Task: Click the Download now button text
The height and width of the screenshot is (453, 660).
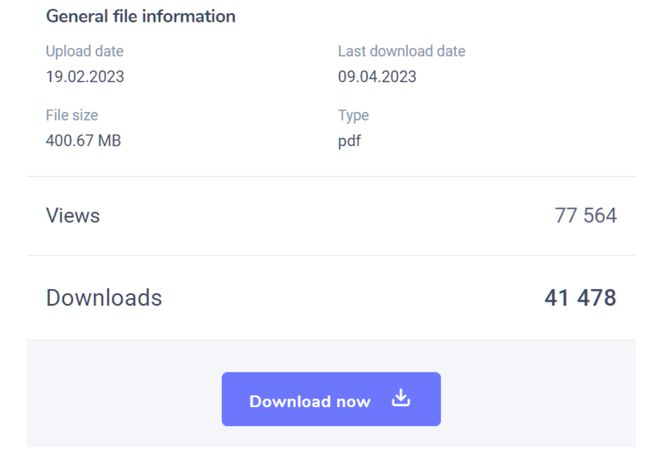Action: pyautogui.click(x=310, y=401)
